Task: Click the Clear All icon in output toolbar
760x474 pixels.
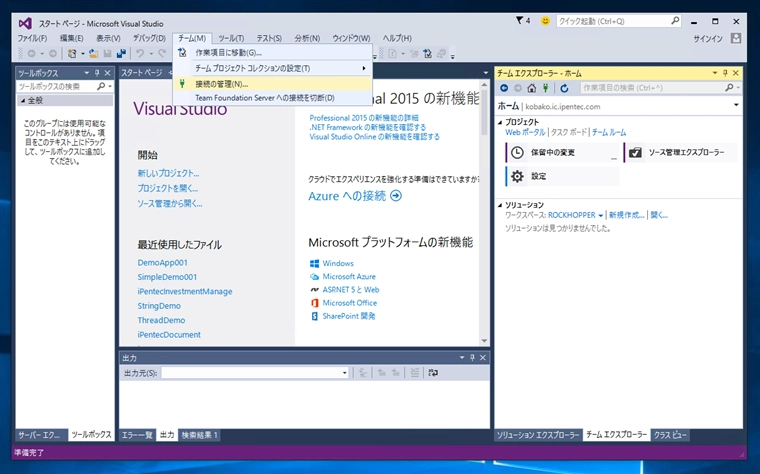Action: (414, 373)
